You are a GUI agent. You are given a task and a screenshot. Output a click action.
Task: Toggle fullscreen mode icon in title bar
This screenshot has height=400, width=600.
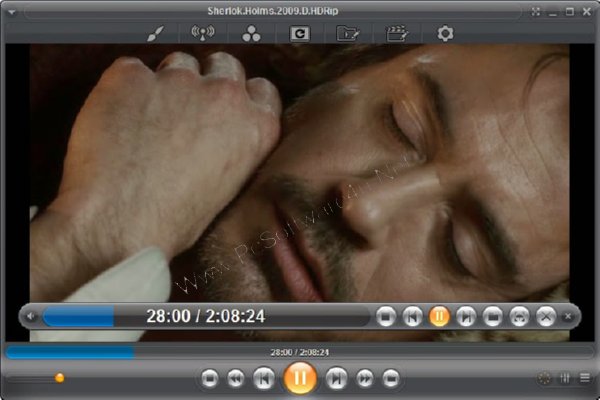coord(536,12)
